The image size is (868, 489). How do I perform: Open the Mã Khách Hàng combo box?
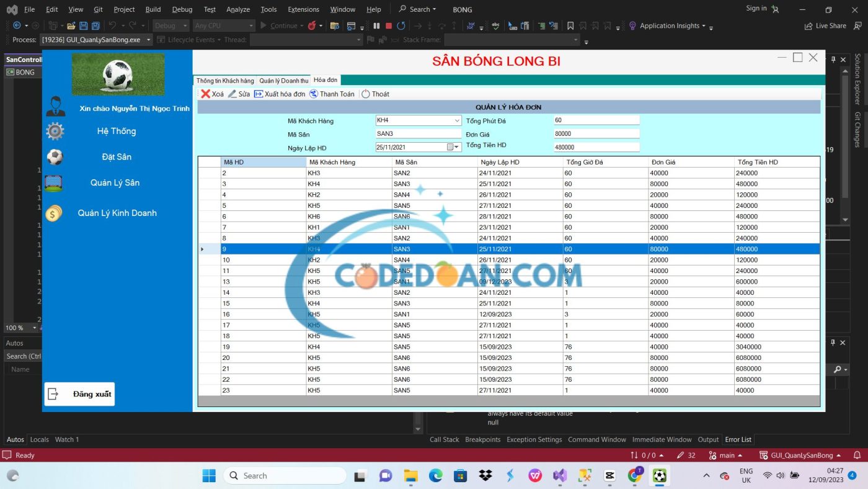[457, 120]
